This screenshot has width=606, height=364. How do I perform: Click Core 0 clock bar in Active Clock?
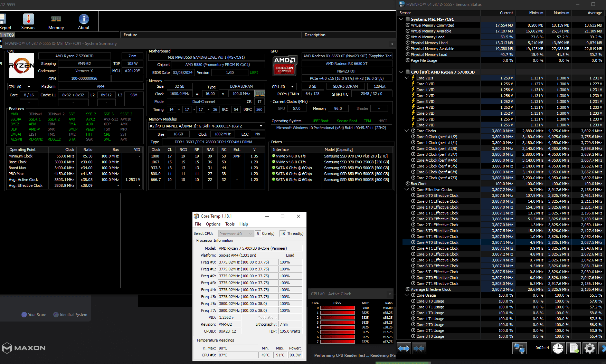tap(338, 308)
